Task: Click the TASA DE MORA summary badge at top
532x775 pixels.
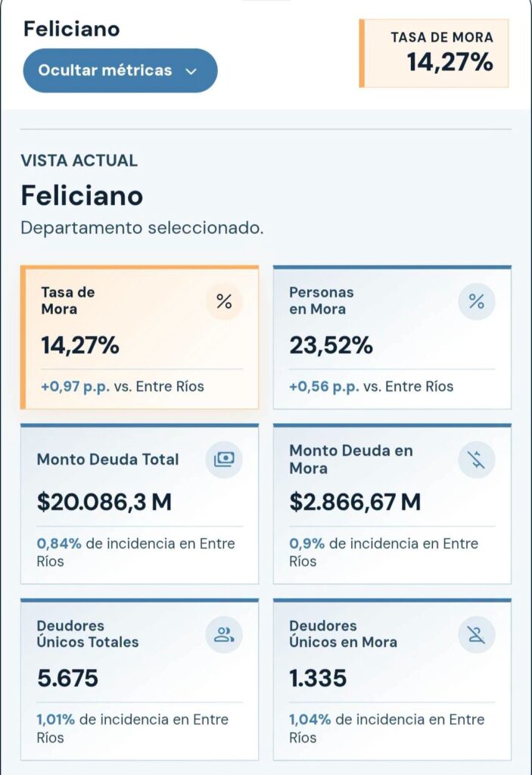Action: tap(434, 54)
